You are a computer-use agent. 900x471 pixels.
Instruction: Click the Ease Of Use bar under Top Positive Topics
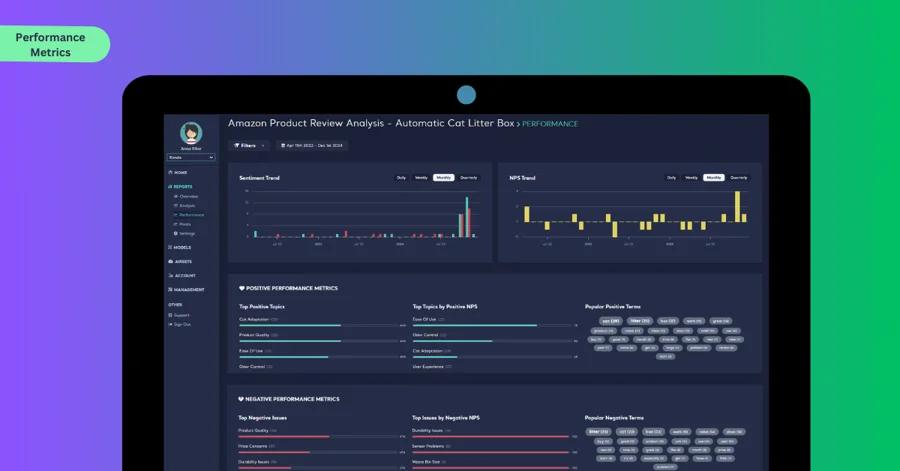(x=284, y=357)
